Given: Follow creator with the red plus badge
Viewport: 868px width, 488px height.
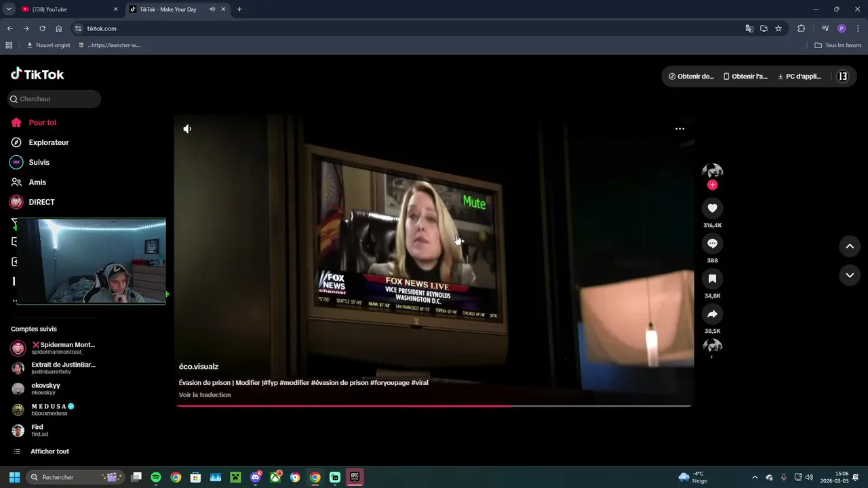Looking at the screenshot, I should point(712,185).
